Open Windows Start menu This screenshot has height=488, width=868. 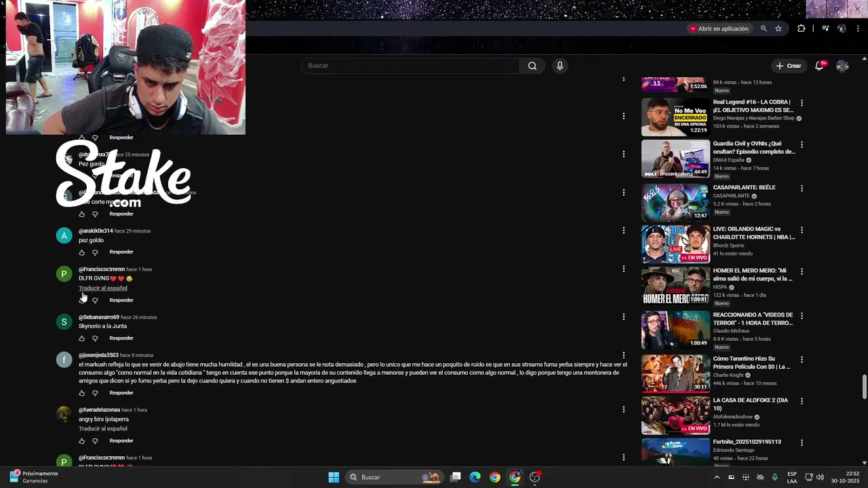[x=334, y=477]
